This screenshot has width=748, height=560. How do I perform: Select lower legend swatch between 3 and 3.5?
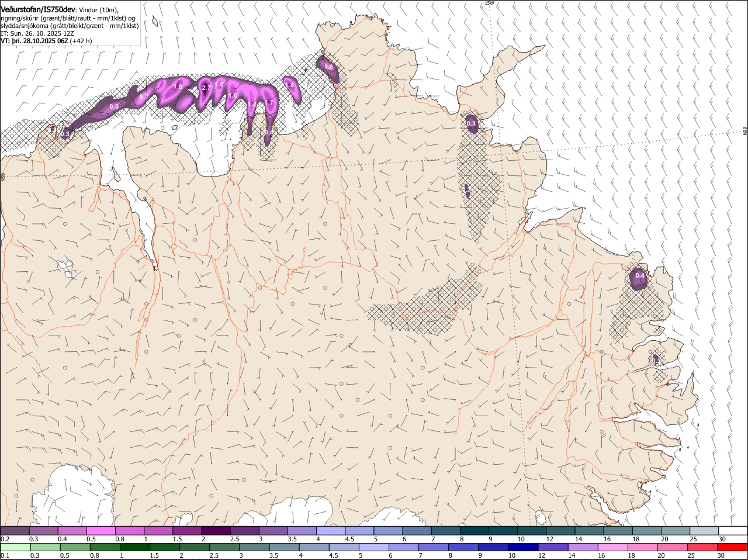pos(254,547)
